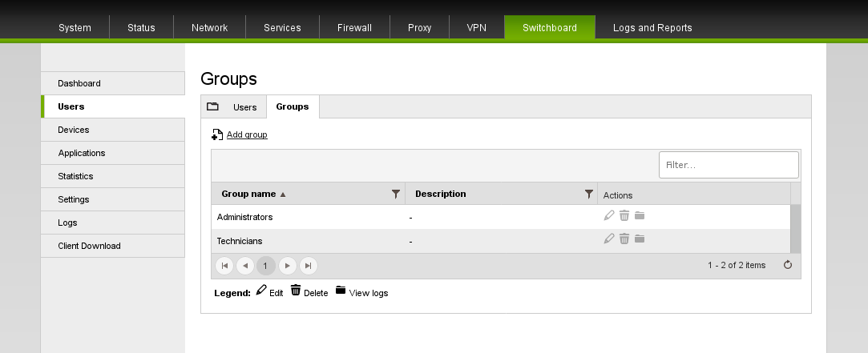Click the folder icon beside Users tab
This screenshot has width=868, height=353.
pyautogui.click(x=212, y=106)
